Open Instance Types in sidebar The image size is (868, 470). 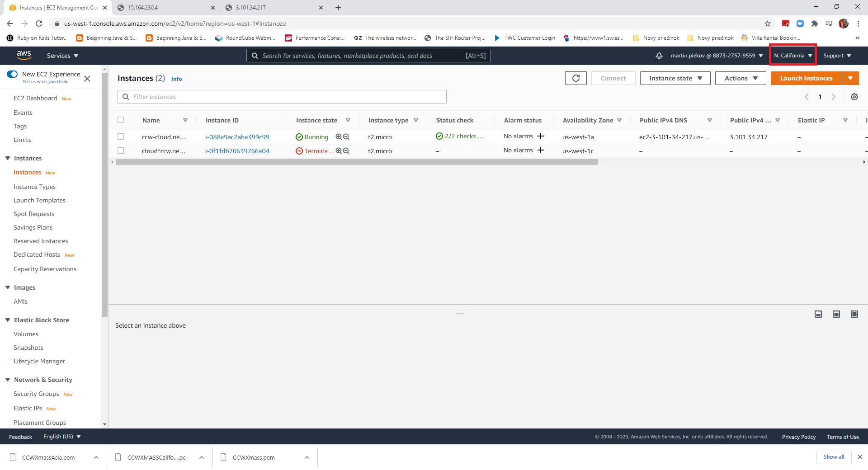tap(34, 187)
